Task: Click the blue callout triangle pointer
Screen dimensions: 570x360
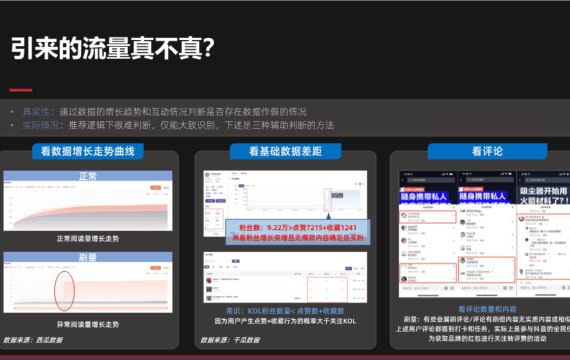Action: coord(329,216)
